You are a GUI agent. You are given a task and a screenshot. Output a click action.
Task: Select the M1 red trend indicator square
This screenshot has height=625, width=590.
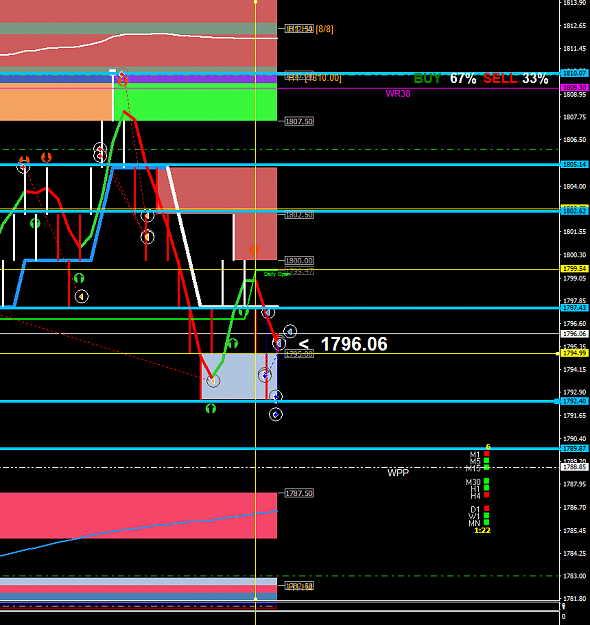point(486,454)
